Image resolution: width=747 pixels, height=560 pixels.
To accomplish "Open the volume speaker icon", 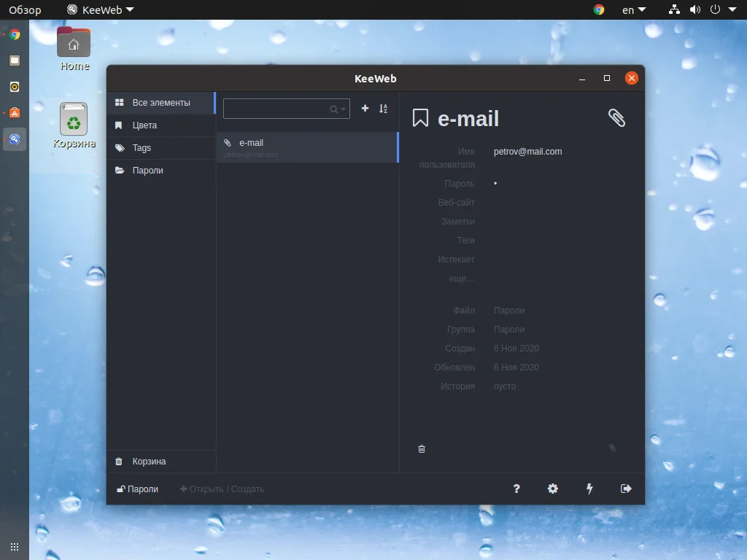I will [x=695, y=9].
